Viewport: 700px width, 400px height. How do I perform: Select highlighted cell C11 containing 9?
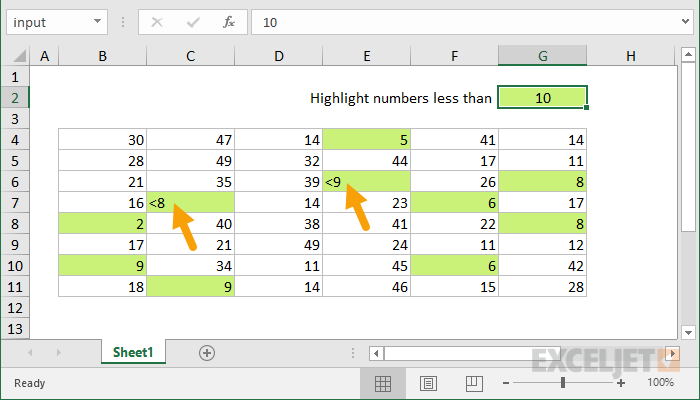click(191, 287)
